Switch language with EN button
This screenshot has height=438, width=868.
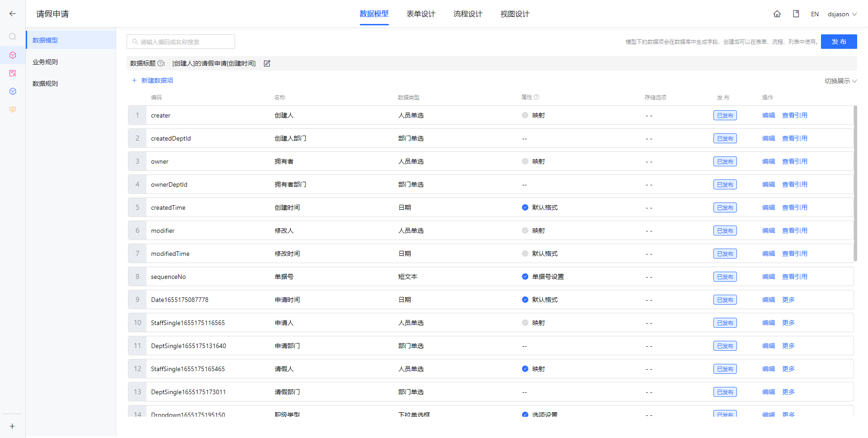pyautogui.click(x=815, y=14)
